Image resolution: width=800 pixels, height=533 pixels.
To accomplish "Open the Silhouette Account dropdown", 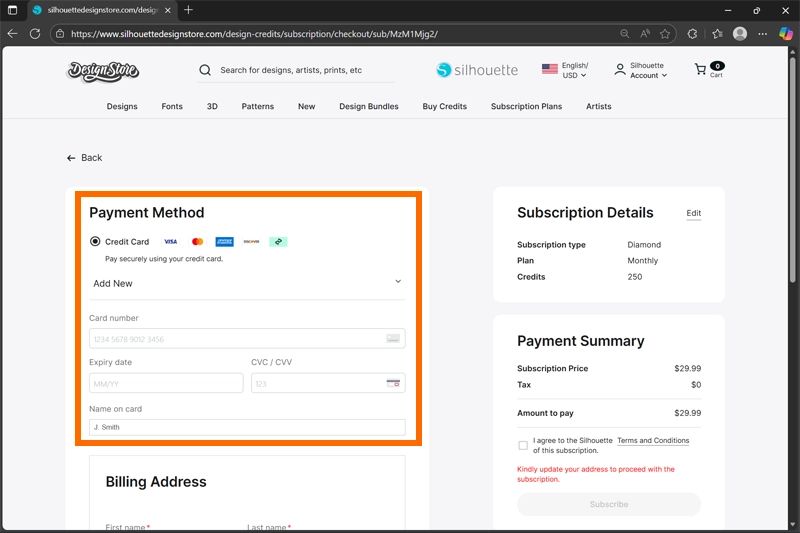I will coord(641,70).
